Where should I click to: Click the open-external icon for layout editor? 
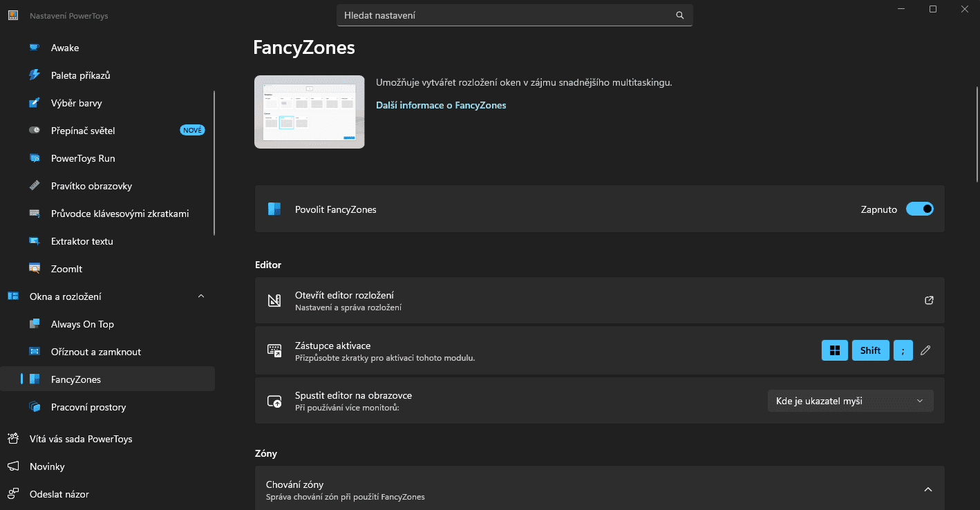pos(929,301)
